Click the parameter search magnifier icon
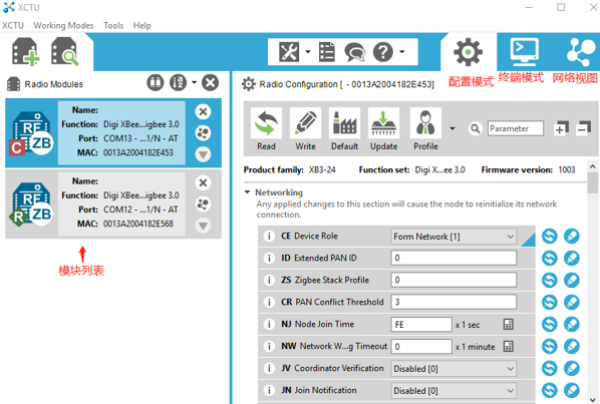This screenshot has width=600, height=404. 475,129
